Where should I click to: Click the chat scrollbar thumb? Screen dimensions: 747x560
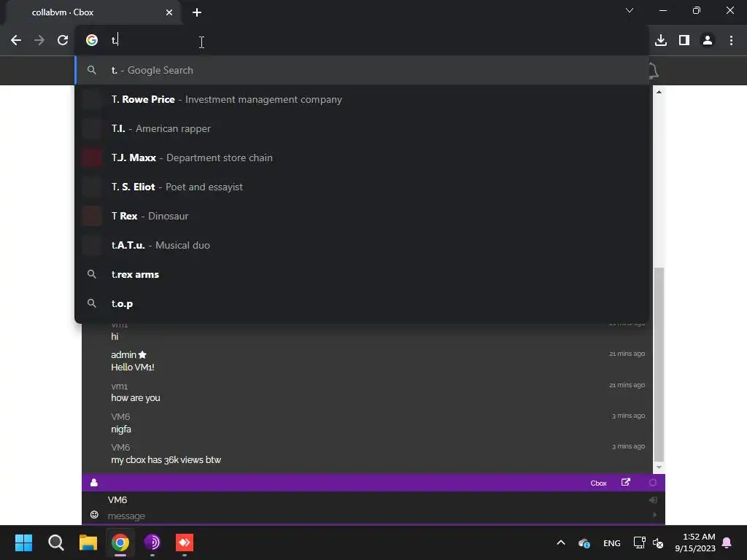pos(659,365)
